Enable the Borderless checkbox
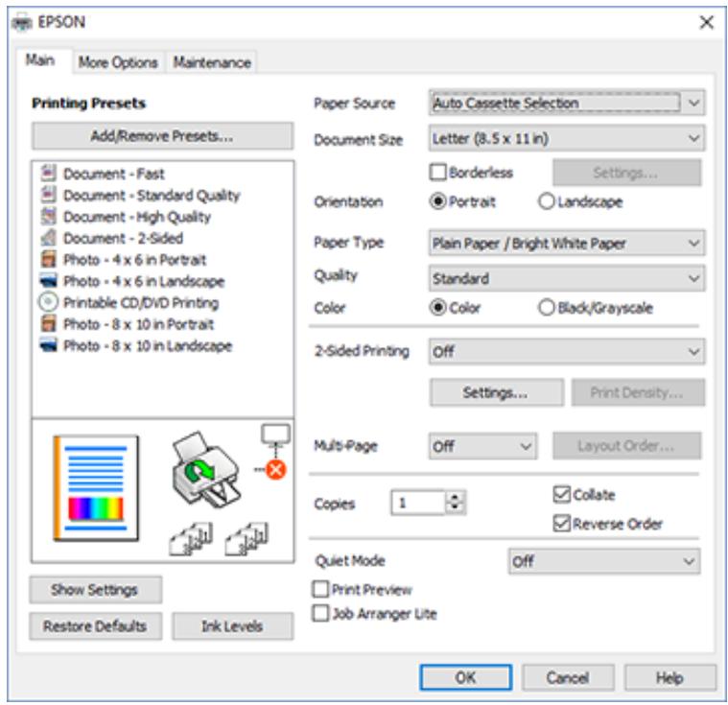 (437, 173)
